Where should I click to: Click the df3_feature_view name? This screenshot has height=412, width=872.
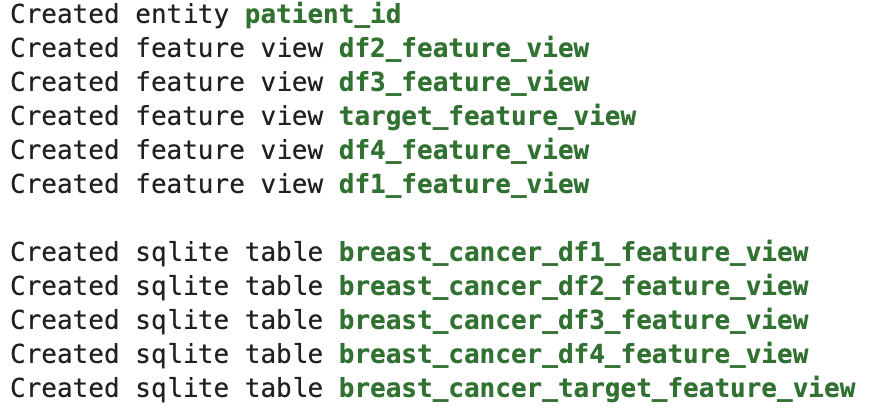pyautogui.click(x=464, y=83)
